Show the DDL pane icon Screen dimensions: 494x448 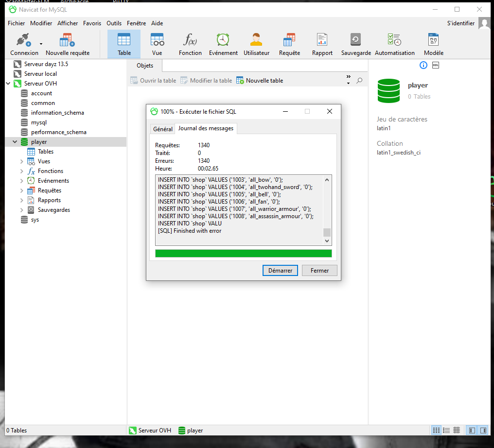click(x=435, y=65)
